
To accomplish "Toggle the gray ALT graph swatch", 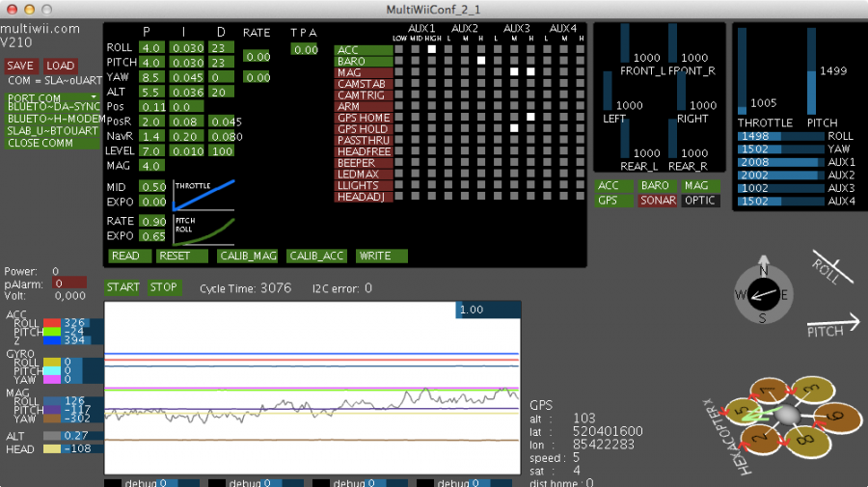I will (52, 436).
